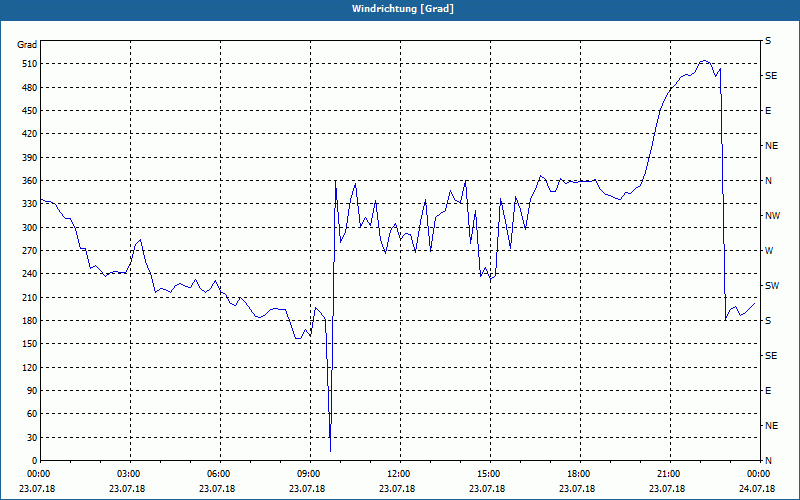
Task: Click the 21:00 time label
Action: [670, 473]
